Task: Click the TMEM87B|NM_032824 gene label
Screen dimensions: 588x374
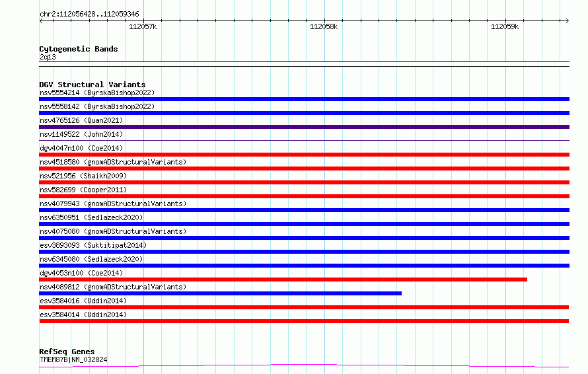Action: coord(73,359)
